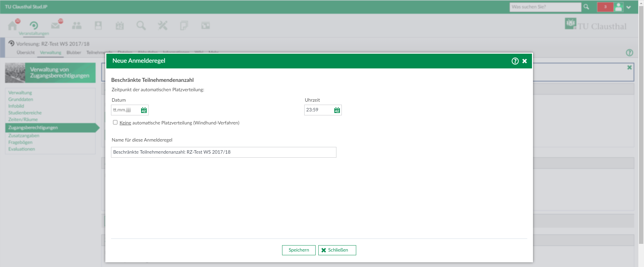This screenshot has height=267, width=644.
Task: Click the Name für diese Anmelderegel field
Action: coord(223,152)
